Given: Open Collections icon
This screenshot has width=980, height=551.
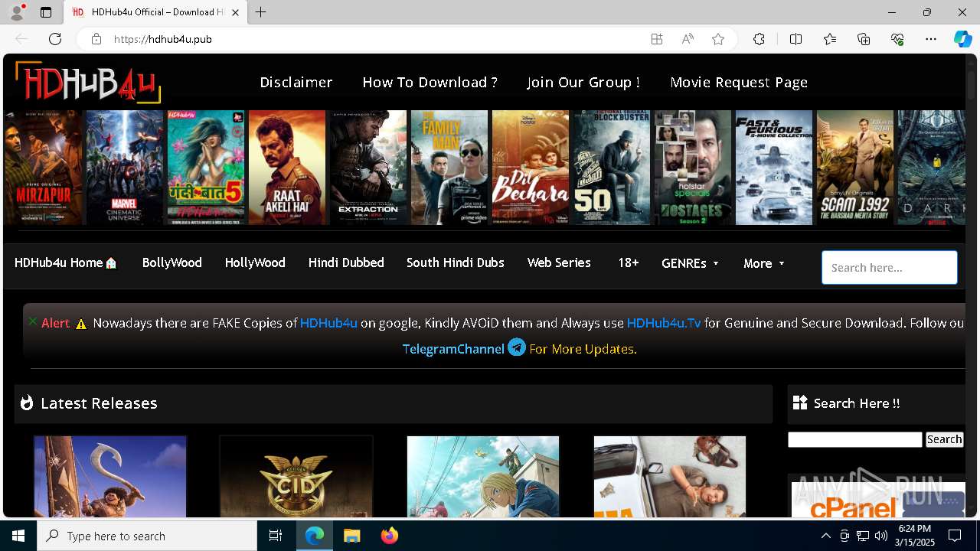Looking at the screenshot, I should pyautogui.click(x=864, y=39).
